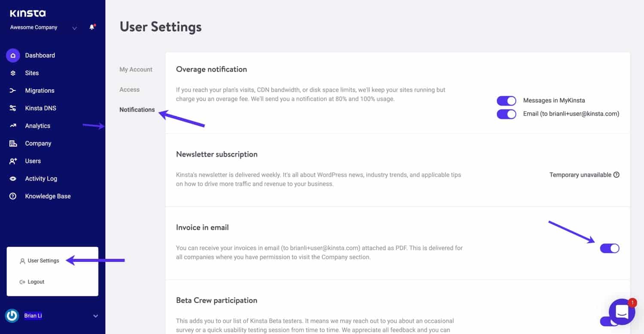Switch to the My Account tab
Screen dimensions: 644x334
136,70
